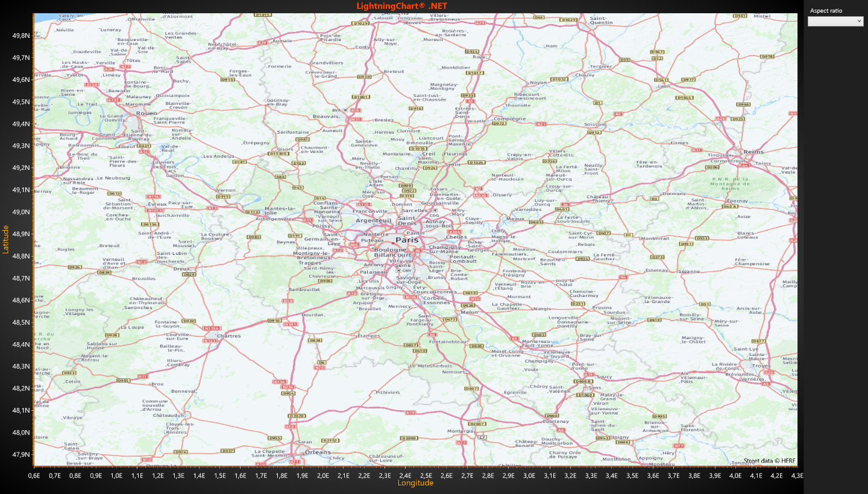Click the Pithiviers label on map
The image size is (868, 494).
[x=388, y=392]
